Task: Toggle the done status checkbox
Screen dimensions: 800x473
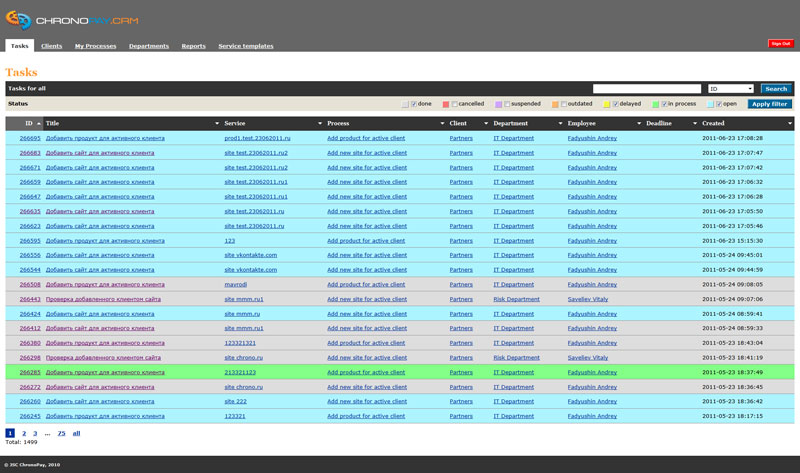Action: point(414,104)
